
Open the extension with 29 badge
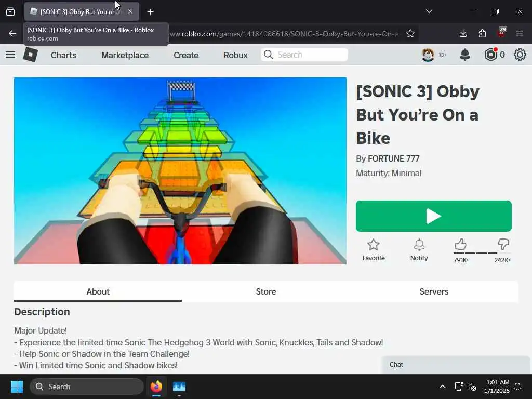click(x=501, y=33)
